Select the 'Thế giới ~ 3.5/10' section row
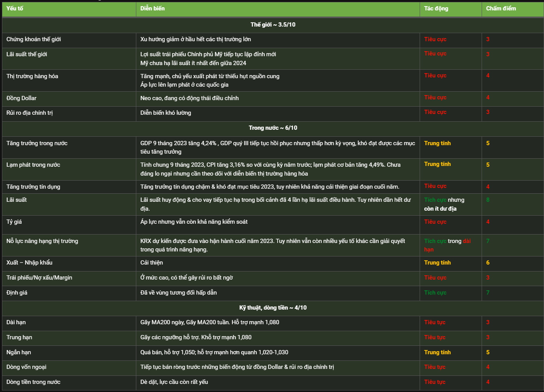This screenshot has height=392, width=544. coord(273,25)
